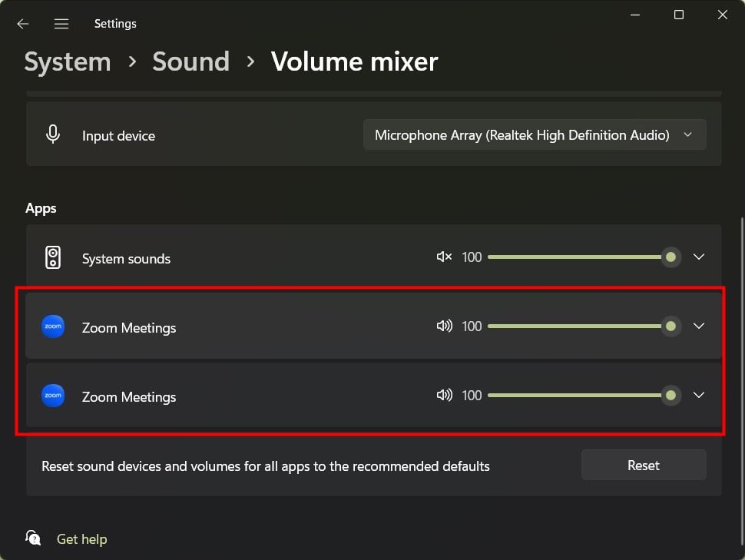Expand the second Zoom Meetings chevron

click(x=699, y=396)
